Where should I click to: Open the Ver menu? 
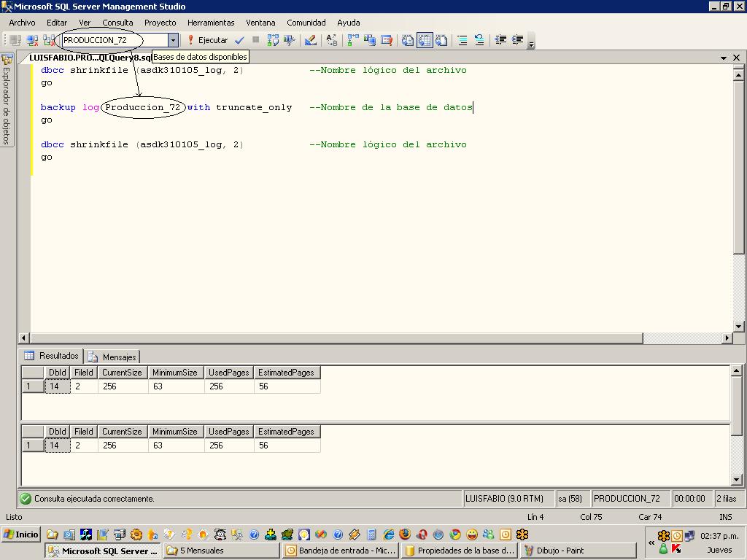(85, 23)
